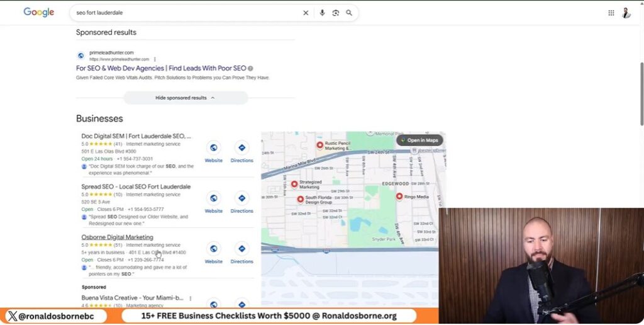Click 'Open 24 hours' status text
644x325 pixels.
click(97, 159)
